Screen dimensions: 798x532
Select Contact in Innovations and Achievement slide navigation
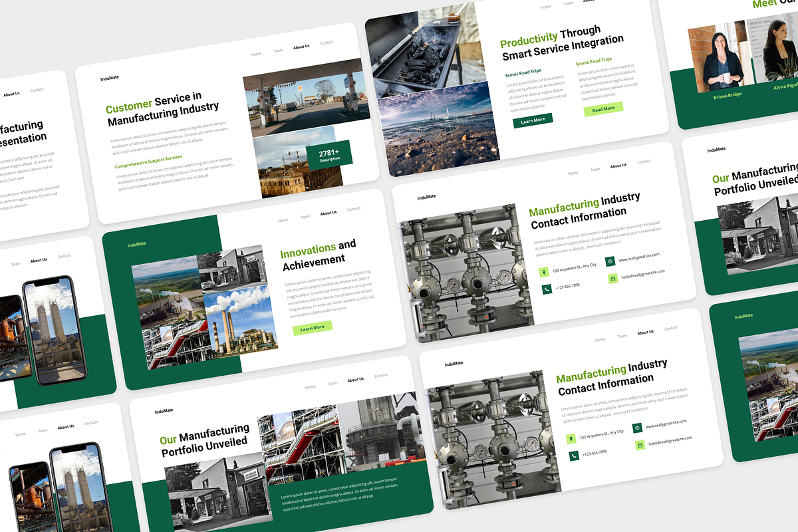(354, 209)
